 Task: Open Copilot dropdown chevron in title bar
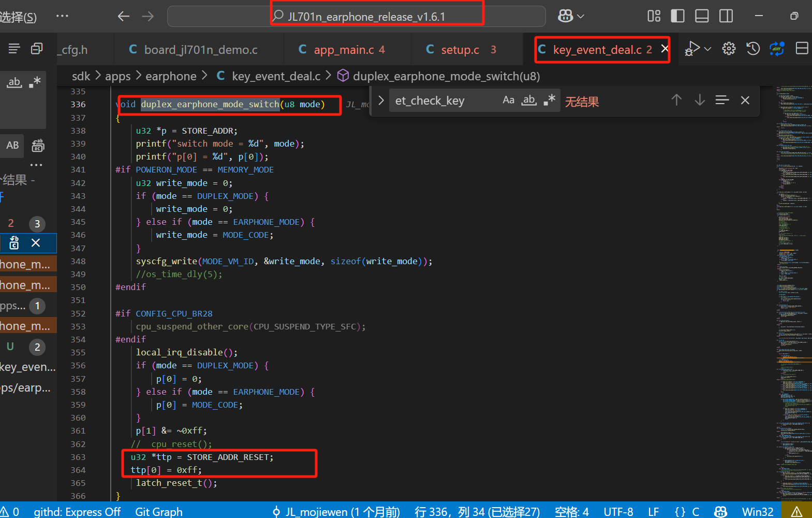tap(581, 17)
